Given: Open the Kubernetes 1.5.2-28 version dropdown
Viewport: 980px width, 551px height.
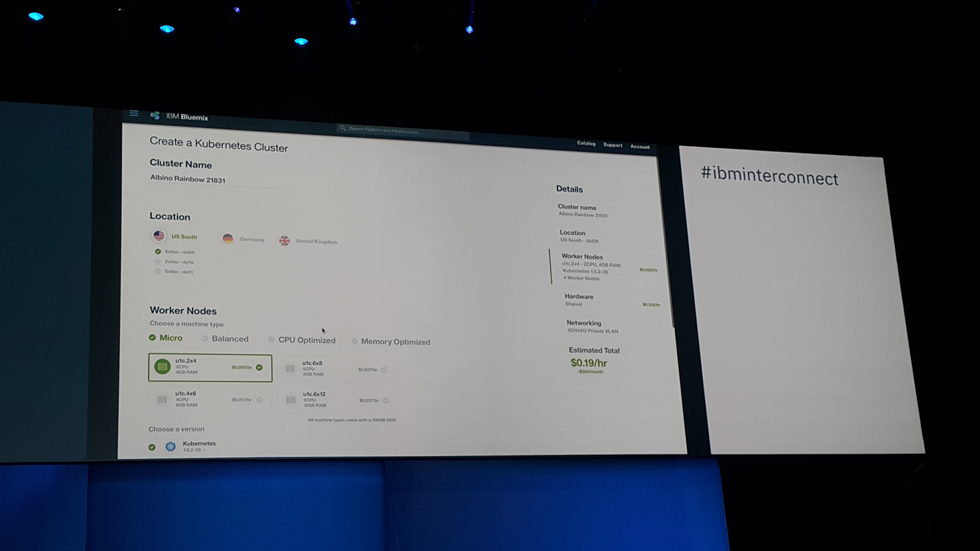Looking at the screenshot, I should 194,450.
